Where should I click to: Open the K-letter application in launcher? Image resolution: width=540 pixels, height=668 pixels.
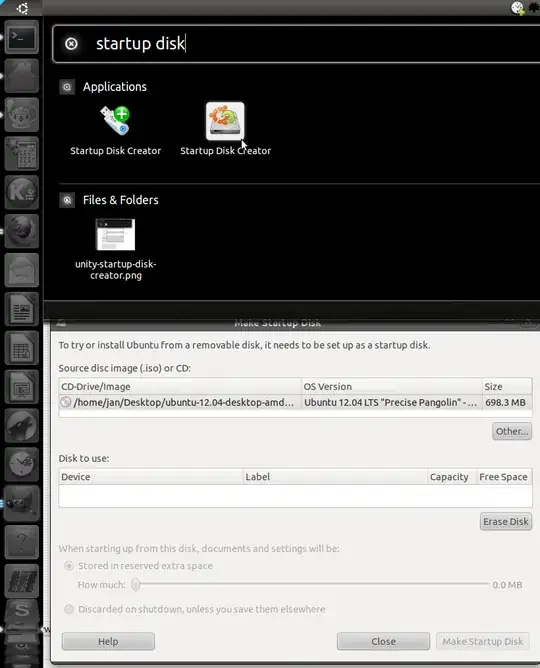pyautogui.click(x=21, y=192)
